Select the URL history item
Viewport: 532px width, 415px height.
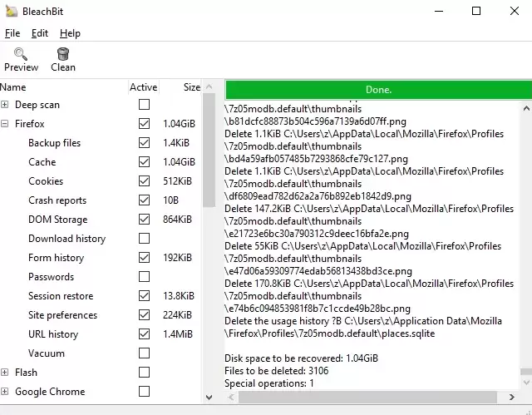coord(53,334)
